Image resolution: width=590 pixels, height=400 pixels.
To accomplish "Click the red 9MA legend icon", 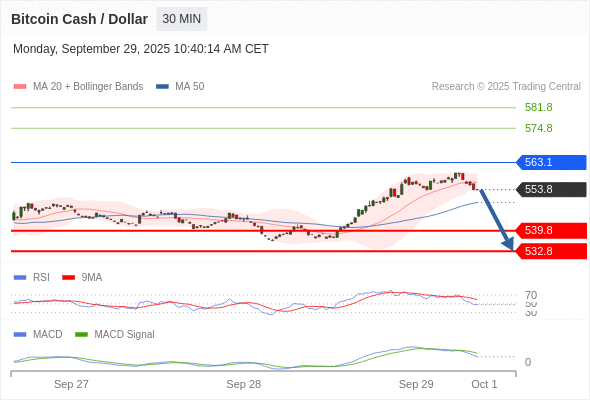I will click(x=68, y=278).
